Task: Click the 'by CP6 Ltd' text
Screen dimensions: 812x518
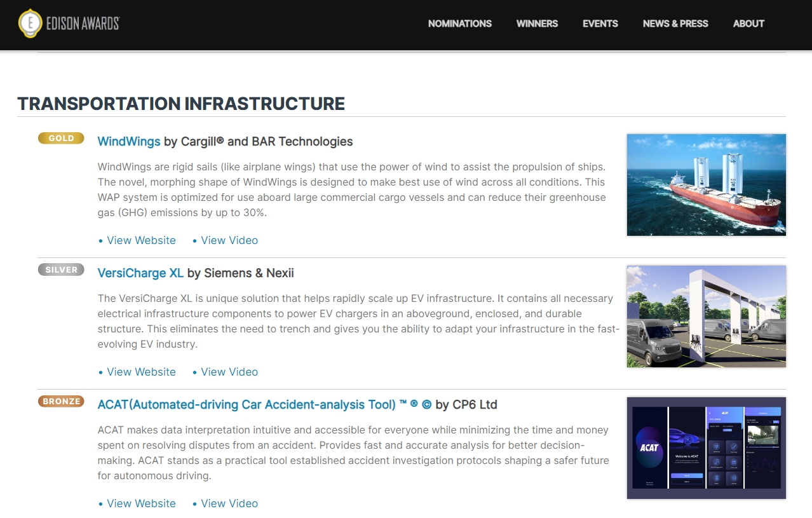Action: pos(466,404)
